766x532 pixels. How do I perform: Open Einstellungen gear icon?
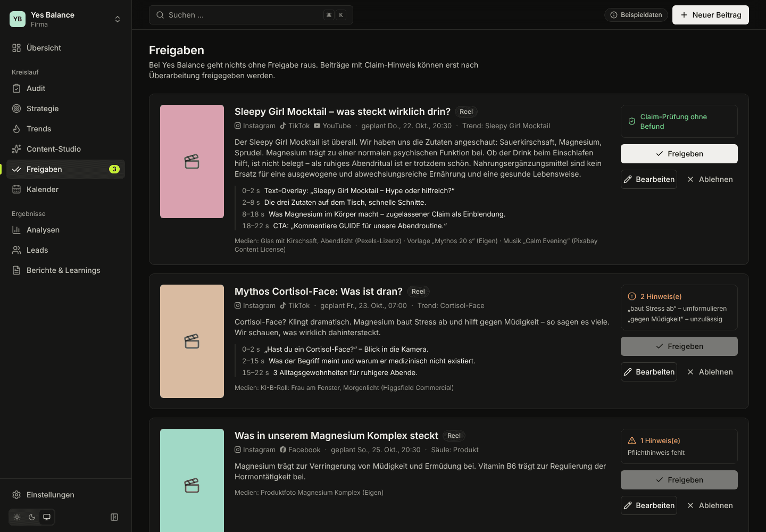(x=16, y=495)
